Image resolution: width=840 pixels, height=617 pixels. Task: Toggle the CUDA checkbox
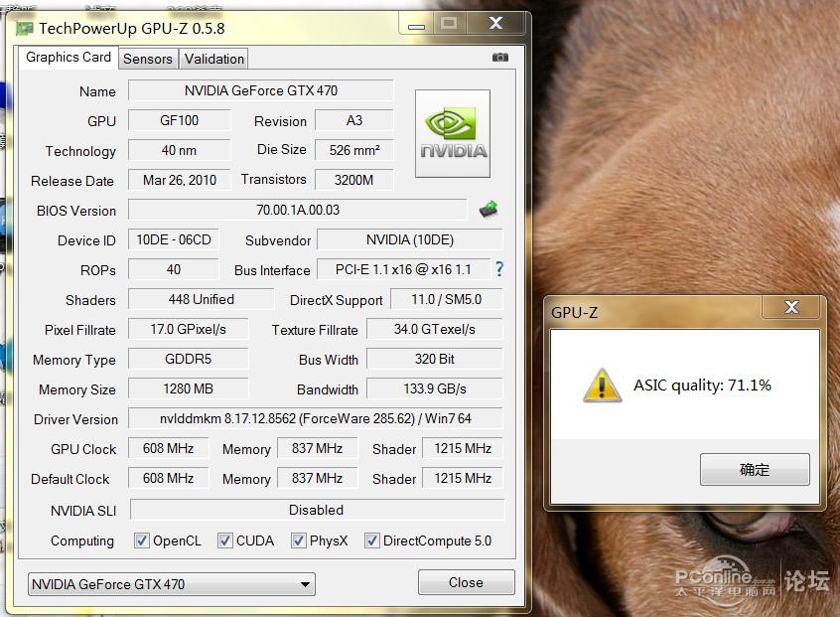click(225, 540)
